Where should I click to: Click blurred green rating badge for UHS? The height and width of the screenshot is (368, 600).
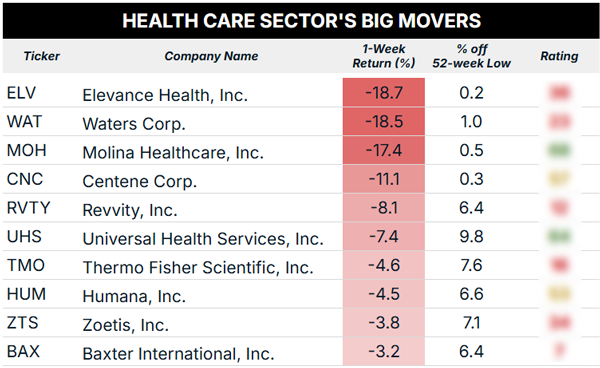[x=560, y=236]
